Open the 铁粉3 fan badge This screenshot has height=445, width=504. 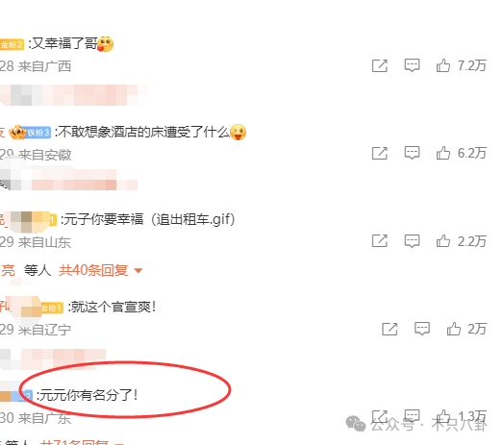pos(38,132)
